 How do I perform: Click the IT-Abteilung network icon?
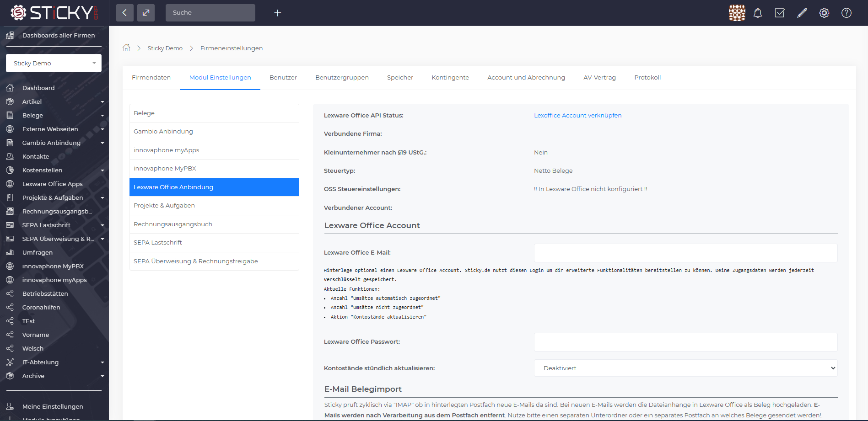coord(10,362)
